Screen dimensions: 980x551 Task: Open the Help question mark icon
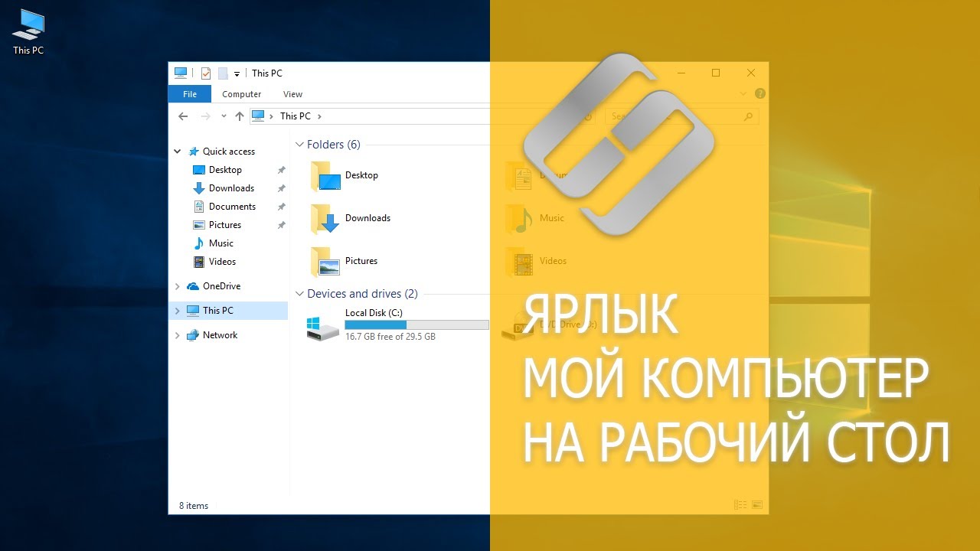pos(759,94)
